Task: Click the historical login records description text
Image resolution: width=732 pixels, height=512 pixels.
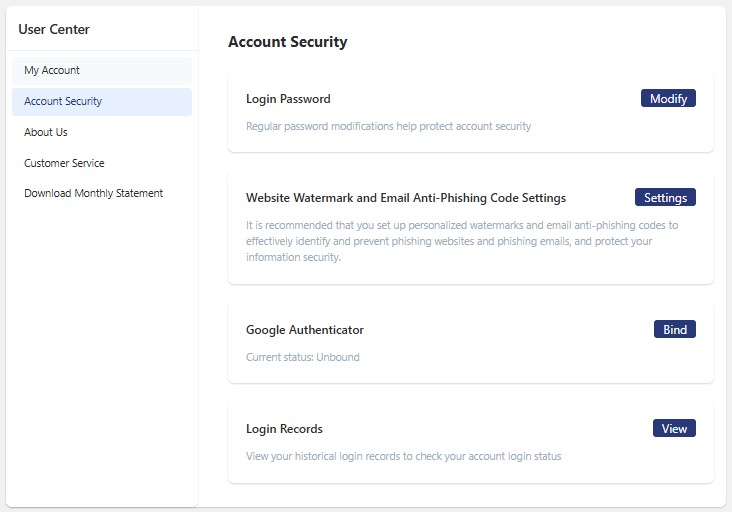Action: tap(403, 456)
